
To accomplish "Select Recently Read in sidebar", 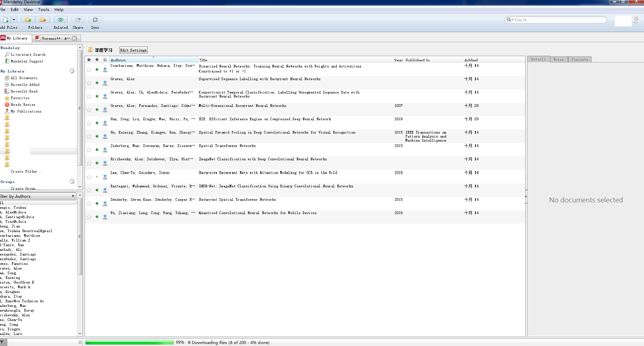I will click(x=24, y=91).
